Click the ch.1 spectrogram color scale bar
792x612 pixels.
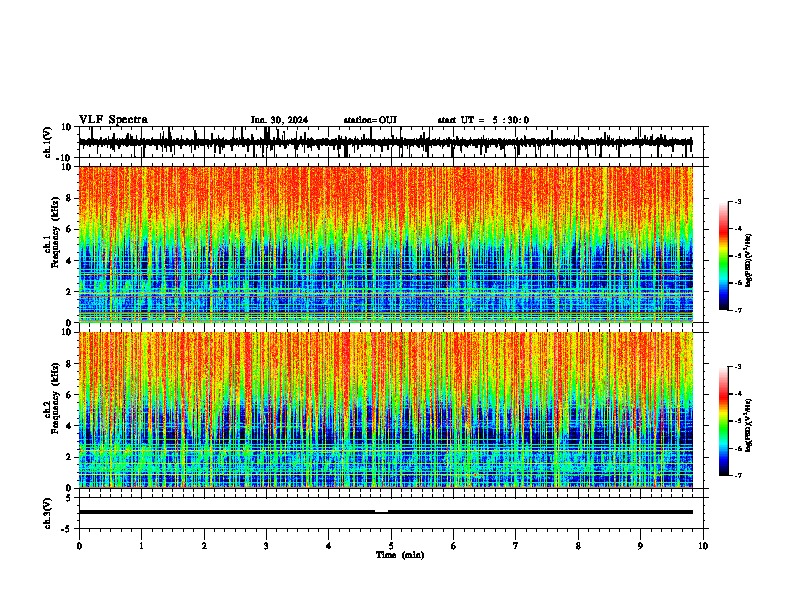724,256
